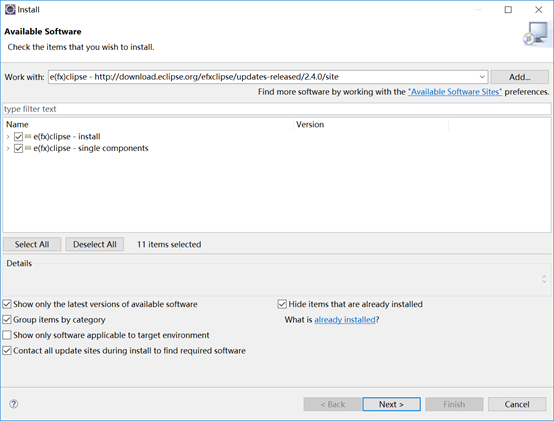Click the help question mark icon

tap(14, 404)
